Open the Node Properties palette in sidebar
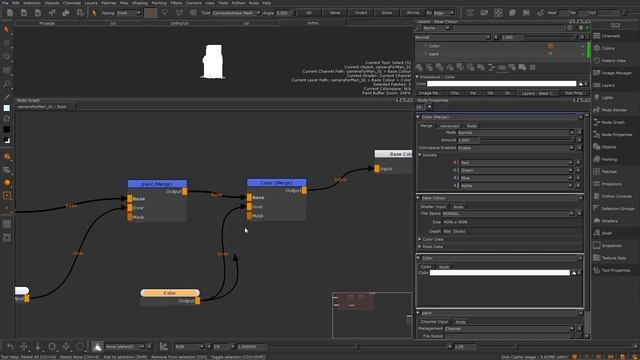 (x=613, y=134)
